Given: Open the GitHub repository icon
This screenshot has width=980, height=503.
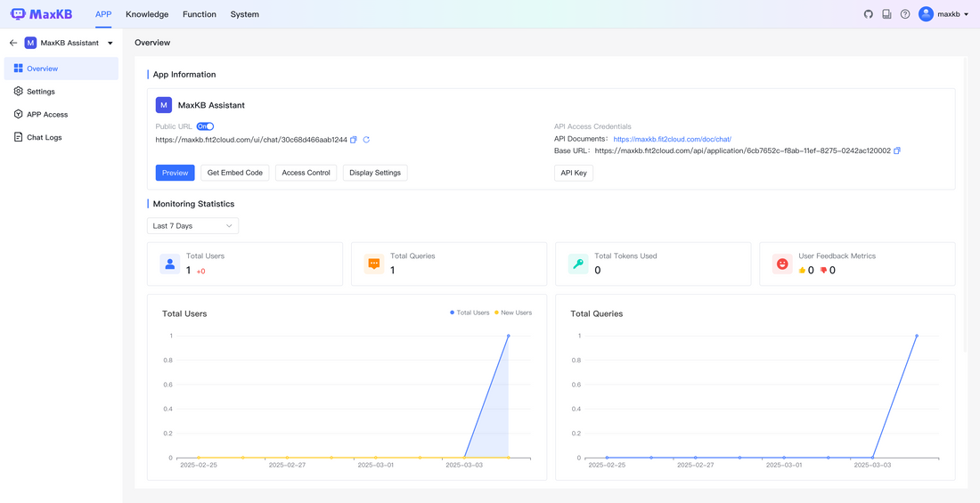Looking at the screenshot, I should point(869,14).
